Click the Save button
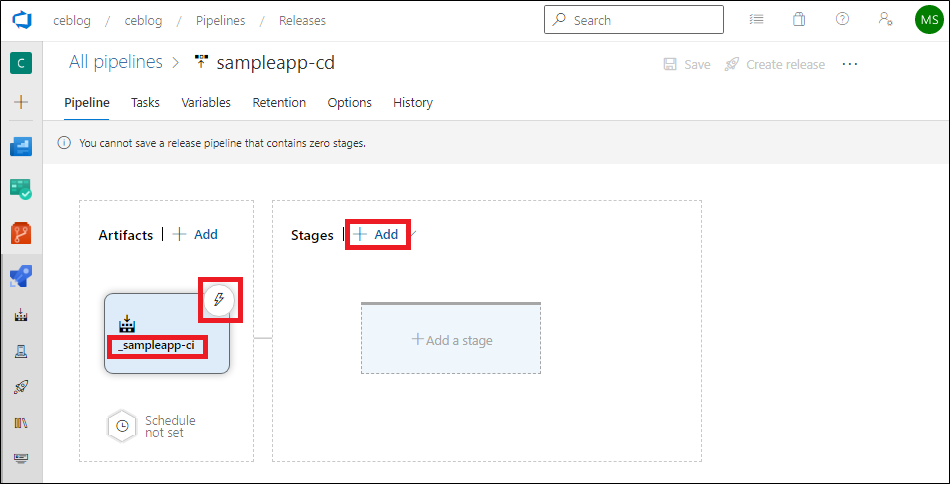The image size is (950, 484). tap(687, 64)
